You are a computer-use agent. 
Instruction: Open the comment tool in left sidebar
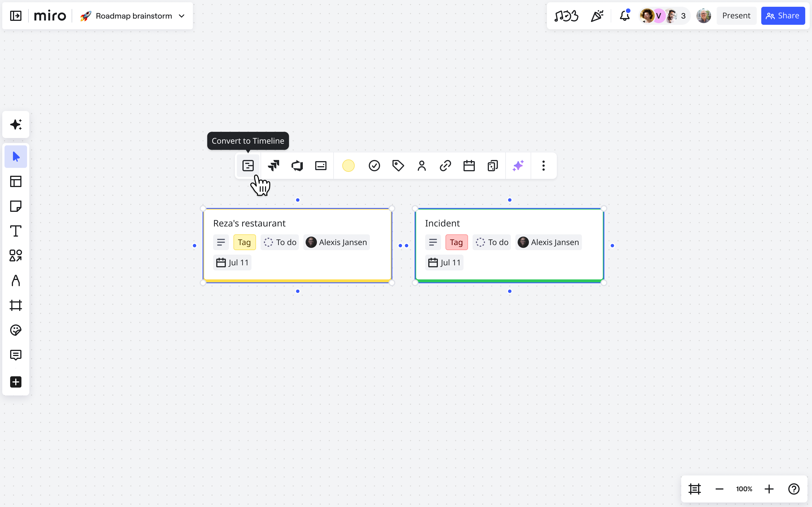(16, 355)
